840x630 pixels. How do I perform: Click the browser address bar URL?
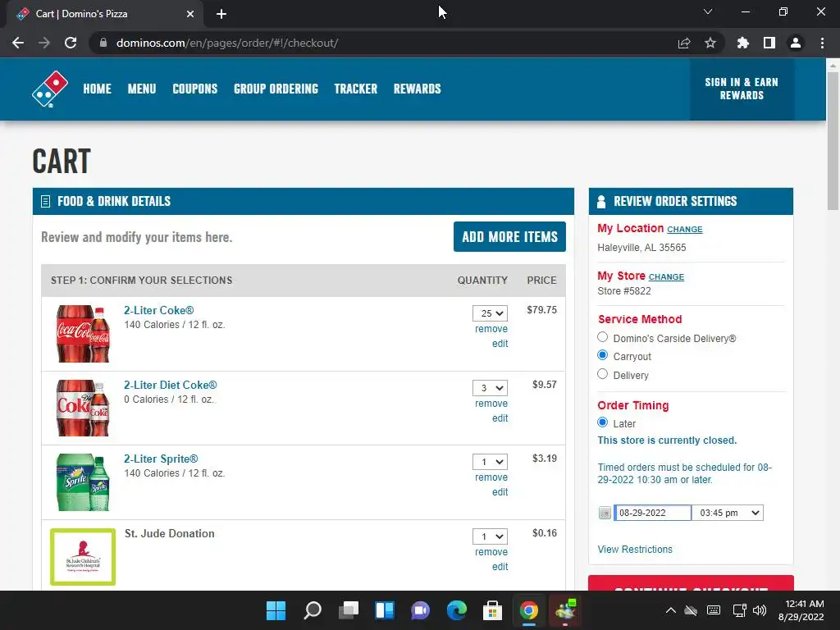pos(227,43)
